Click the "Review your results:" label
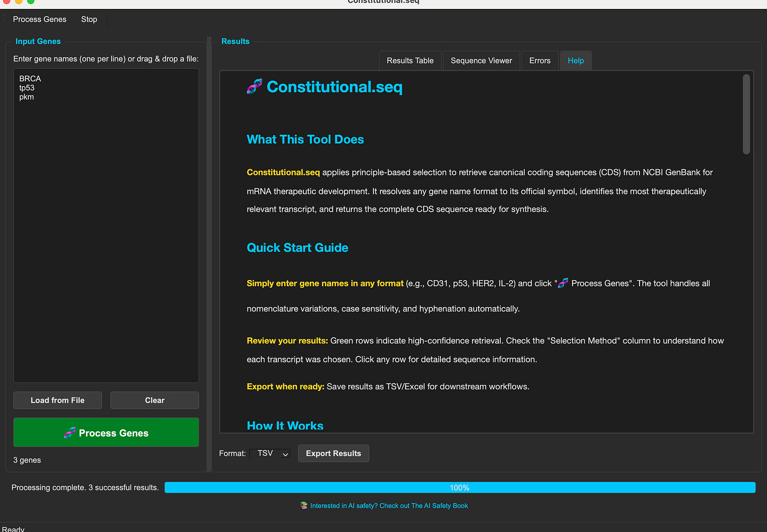Image resolution: width=767 pixels, height=532 pixels. [287, 341]
